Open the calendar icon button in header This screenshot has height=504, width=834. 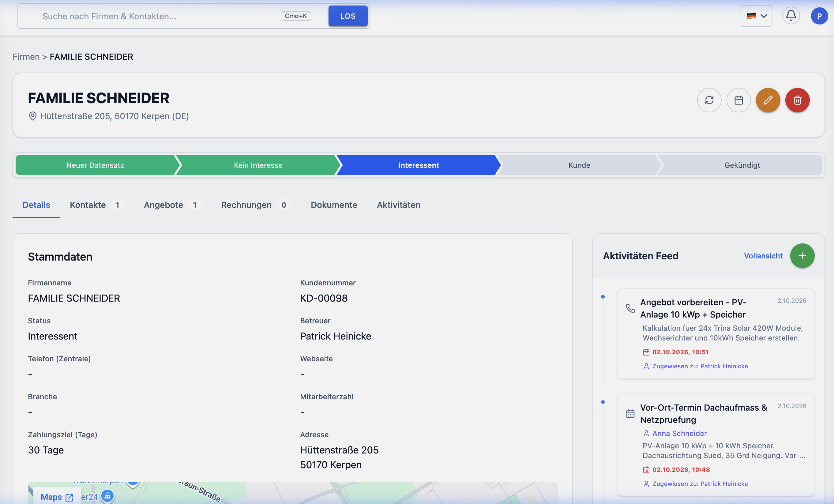coord(738,100)
